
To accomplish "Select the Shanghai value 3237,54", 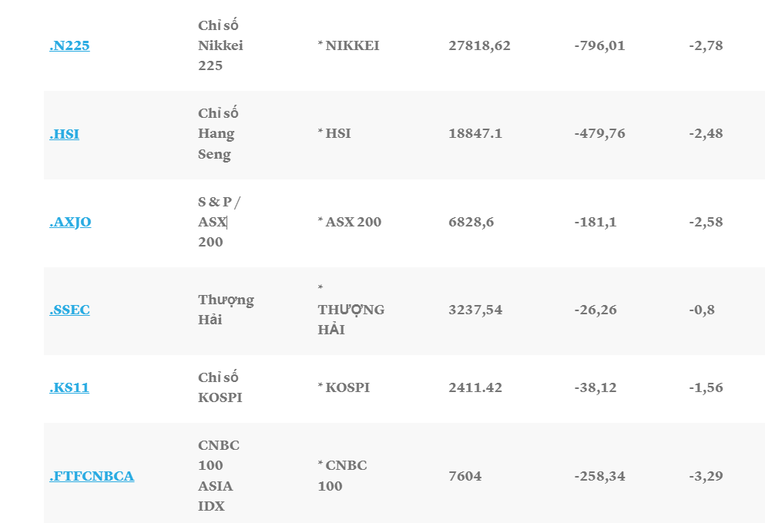I will [x=475, y=309].
